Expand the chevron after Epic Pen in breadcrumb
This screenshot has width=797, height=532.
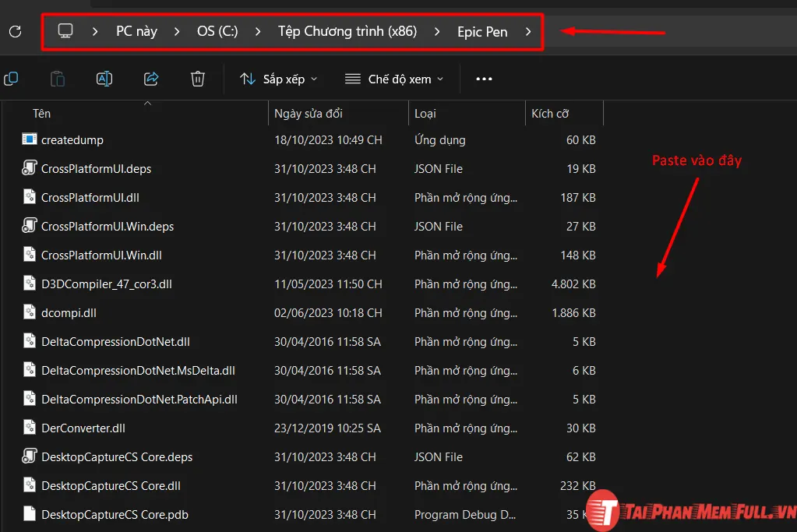point(527,31)
